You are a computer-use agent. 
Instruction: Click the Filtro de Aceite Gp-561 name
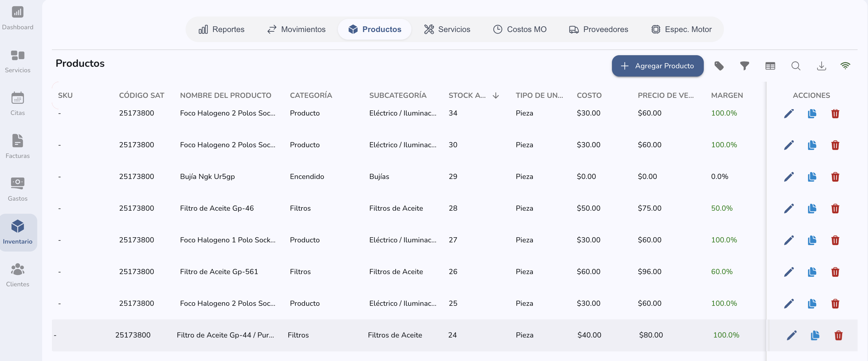[x=219, y=271]
